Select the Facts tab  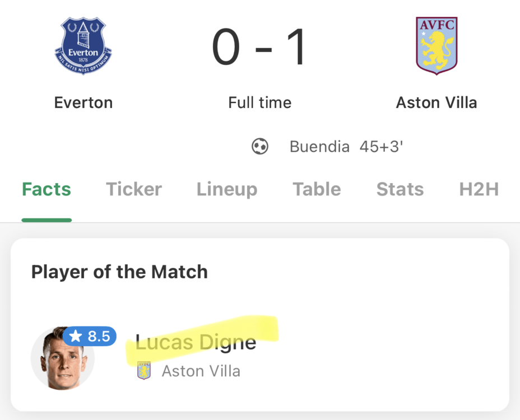point(47,189)
